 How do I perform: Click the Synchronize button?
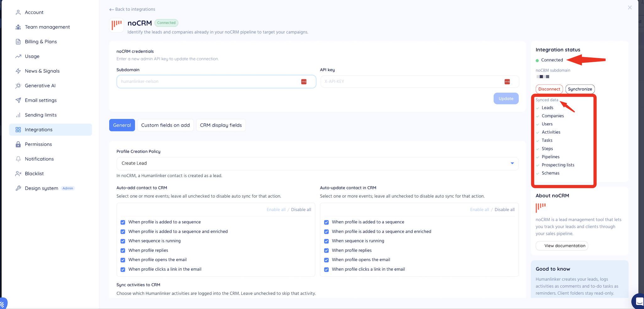(580, 89)
